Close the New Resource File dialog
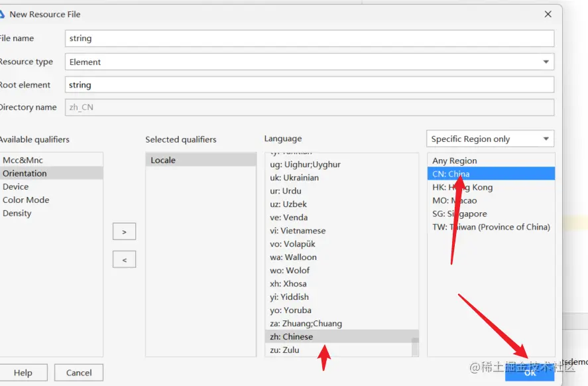This screenshot has height=386, width=588. [x=548, y=14]
